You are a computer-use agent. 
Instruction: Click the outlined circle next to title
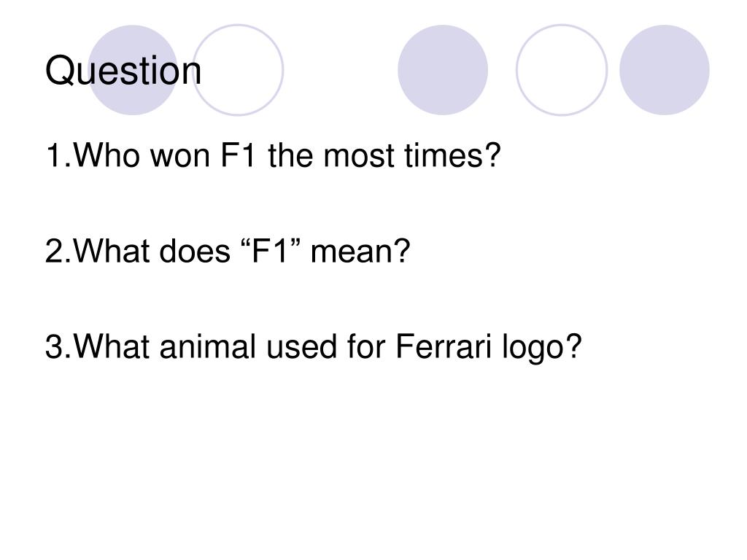click(x=238, y=70)
